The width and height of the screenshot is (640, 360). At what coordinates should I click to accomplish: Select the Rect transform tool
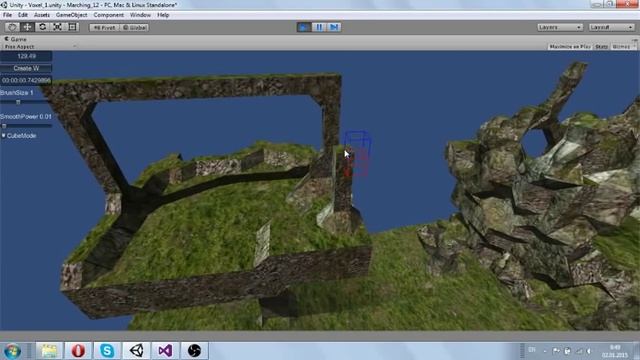(x=72, y=27)
